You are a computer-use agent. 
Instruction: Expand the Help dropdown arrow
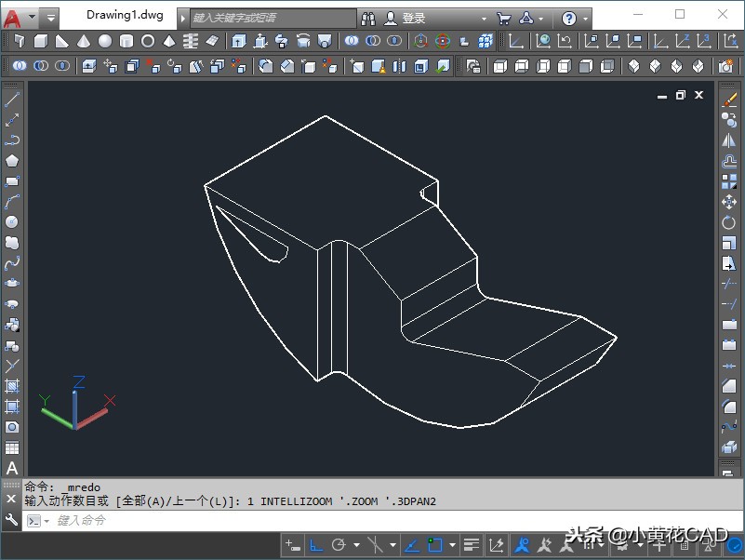click(587, 19)
